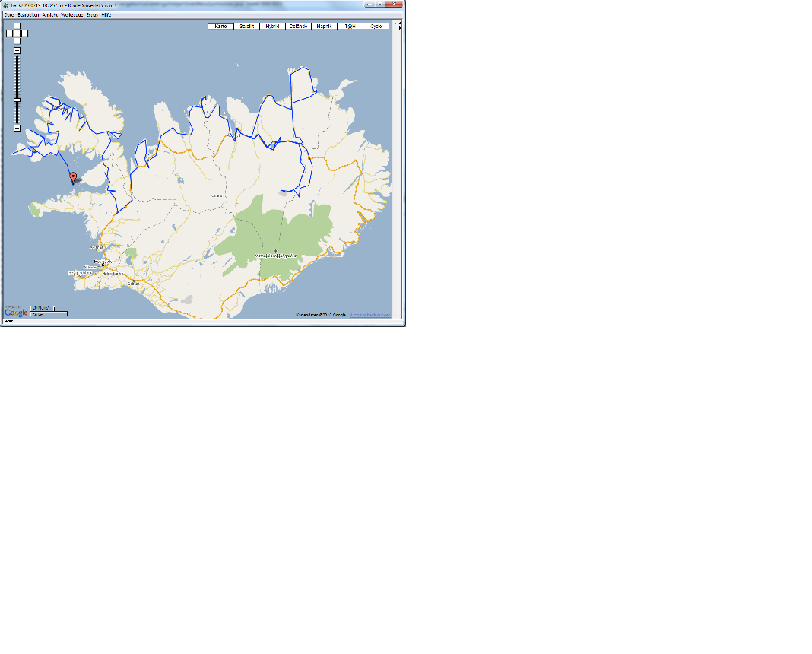The image size is (812, 654).
Task: Switch map type to Hybrid
Action: [x=272, y=27]
